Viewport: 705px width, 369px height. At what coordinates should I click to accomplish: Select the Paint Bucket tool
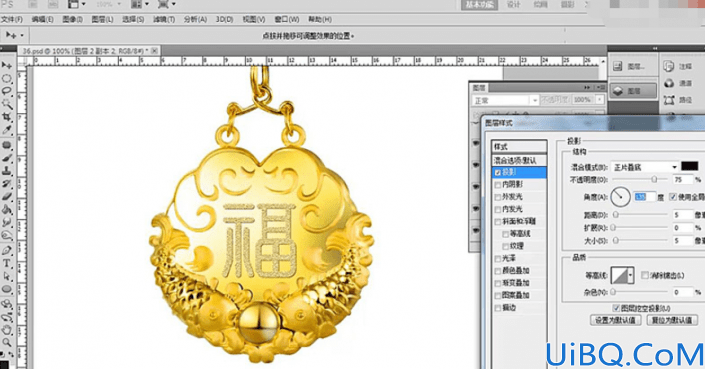6,209
